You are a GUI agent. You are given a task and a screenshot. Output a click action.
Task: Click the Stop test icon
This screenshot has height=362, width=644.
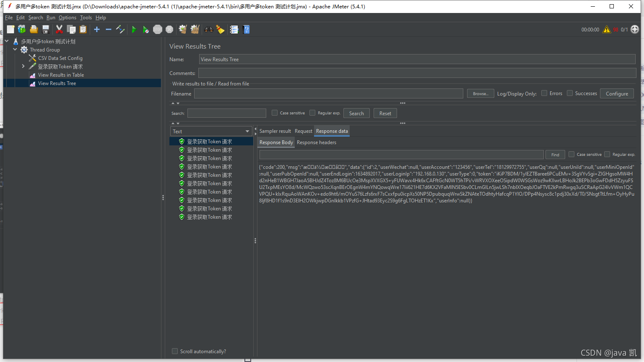(x=158, y=29)
